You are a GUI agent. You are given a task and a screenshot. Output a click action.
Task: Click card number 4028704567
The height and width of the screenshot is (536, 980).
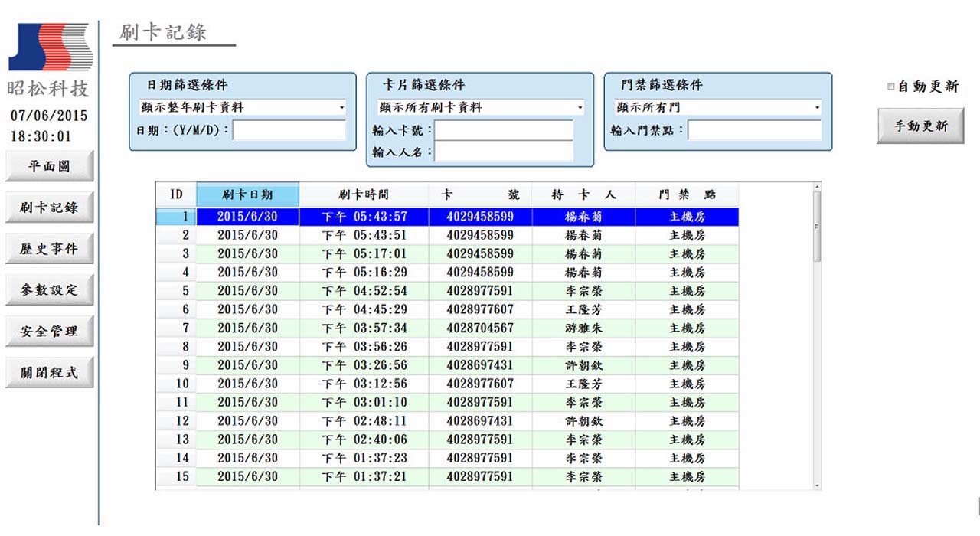(x=480, y=328)
